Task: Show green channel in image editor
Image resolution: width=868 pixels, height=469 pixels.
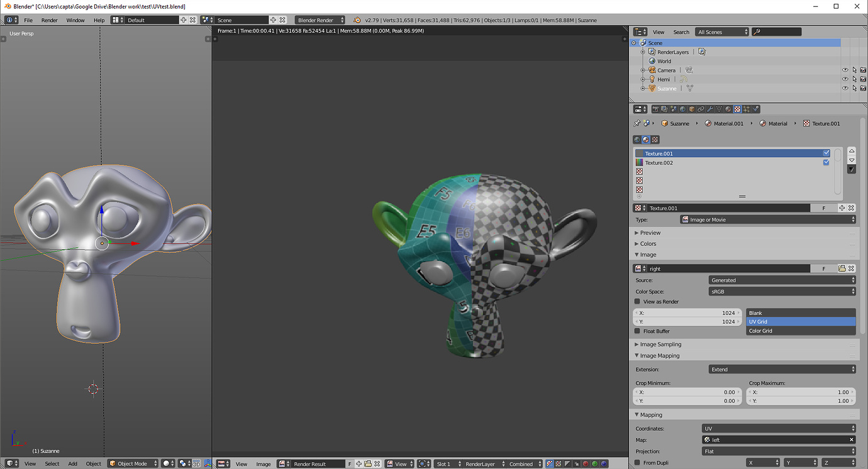Action: pyautogui.click(x=595, y=464)
